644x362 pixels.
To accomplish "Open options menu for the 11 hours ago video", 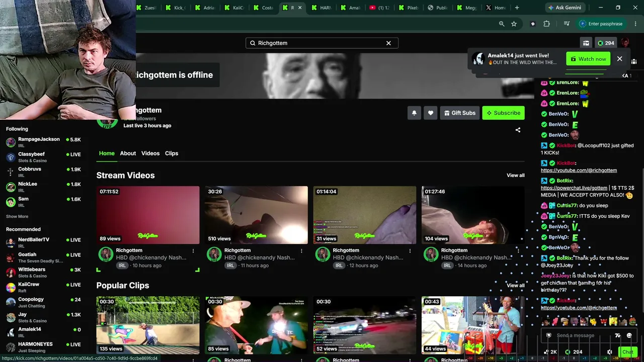I will [301, 250].
